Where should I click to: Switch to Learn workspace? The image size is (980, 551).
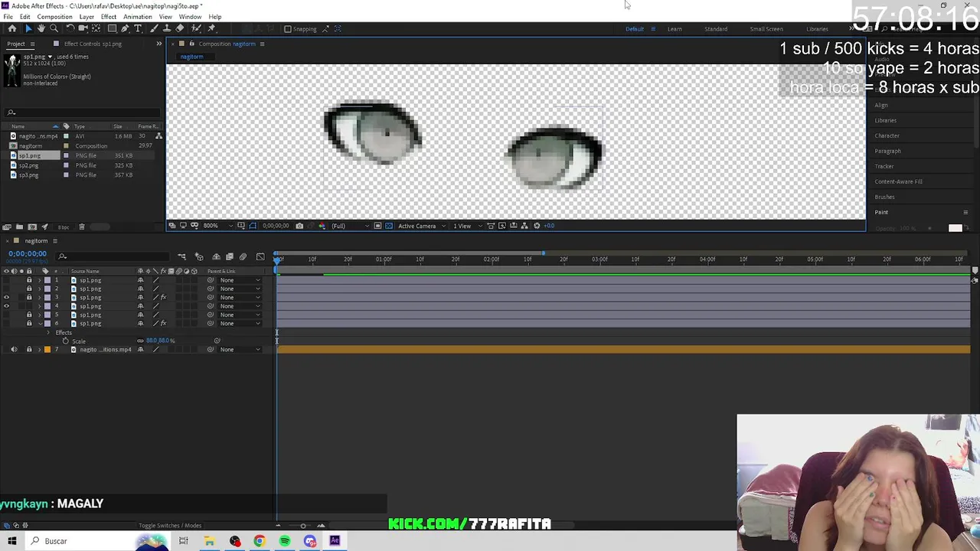[675, 29]
